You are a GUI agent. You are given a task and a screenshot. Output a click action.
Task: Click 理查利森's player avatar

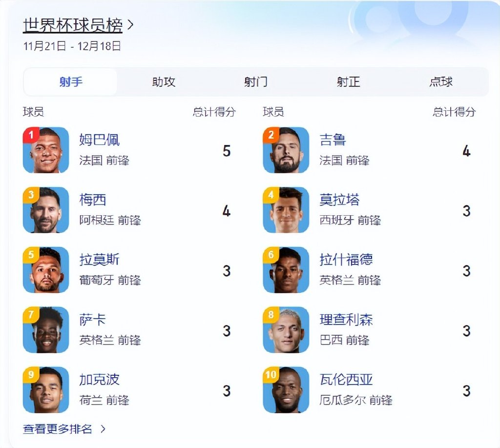(286, 330)
